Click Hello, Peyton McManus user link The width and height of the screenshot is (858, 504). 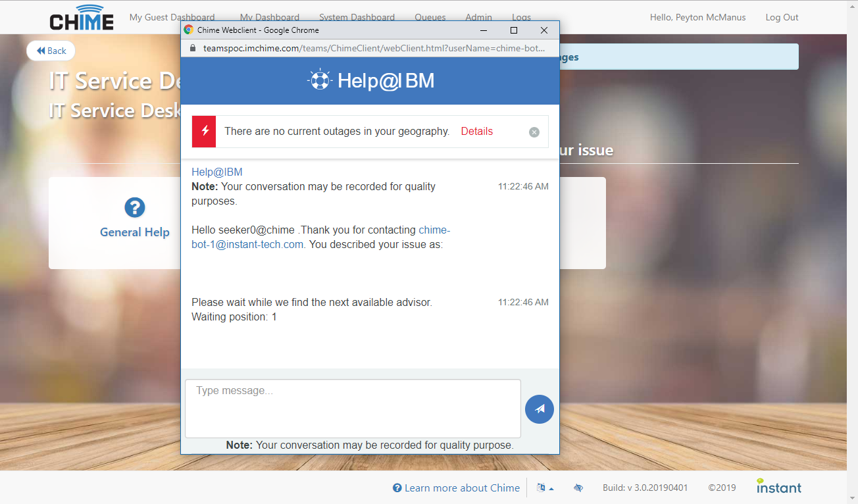[697, 17]
